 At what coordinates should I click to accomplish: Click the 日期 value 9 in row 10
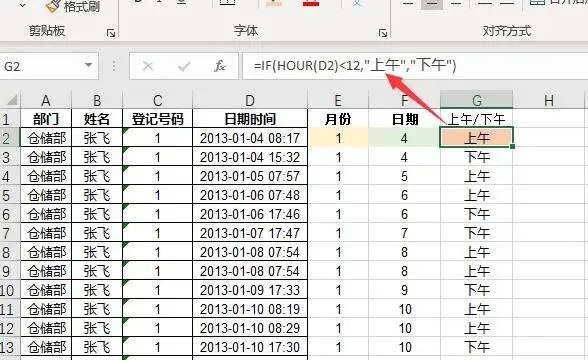[404, 290]
